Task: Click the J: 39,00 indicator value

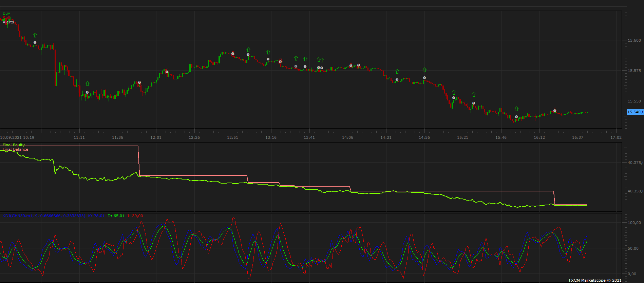Action: point(135,216)
